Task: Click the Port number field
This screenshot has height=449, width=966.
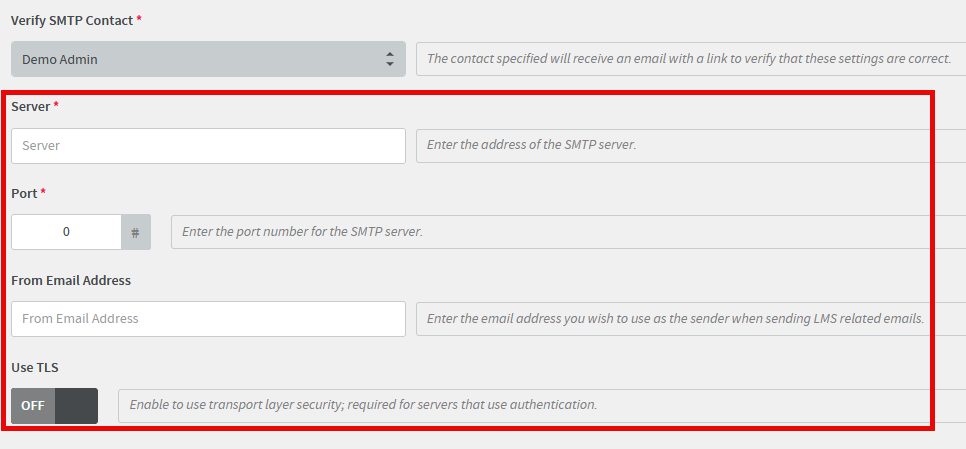Action: click(66, 232)
